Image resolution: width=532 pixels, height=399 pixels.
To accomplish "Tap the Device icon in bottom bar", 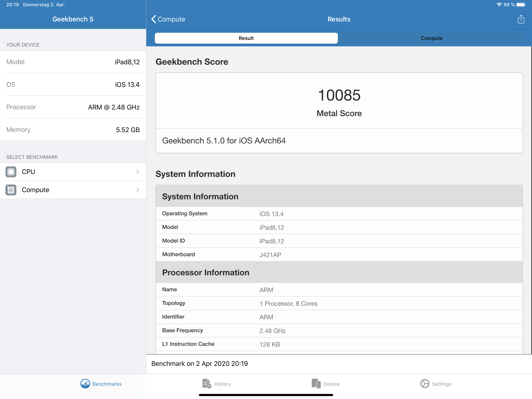I will tap(316, 384).
